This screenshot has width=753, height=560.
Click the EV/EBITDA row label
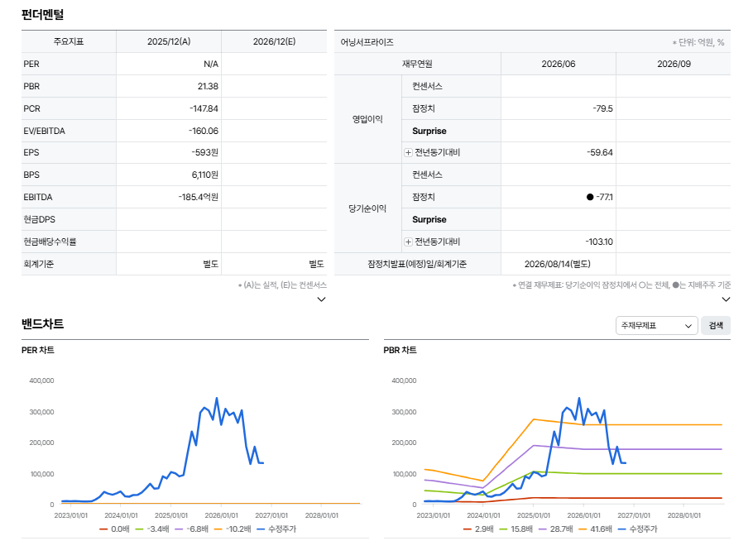44,131
